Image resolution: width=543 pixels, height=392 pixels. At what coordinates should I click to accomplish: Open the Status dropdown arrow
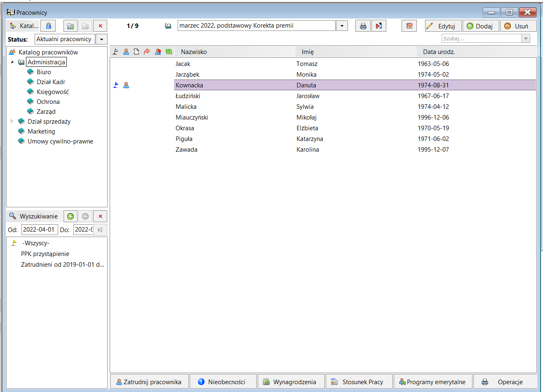point(101,39)
